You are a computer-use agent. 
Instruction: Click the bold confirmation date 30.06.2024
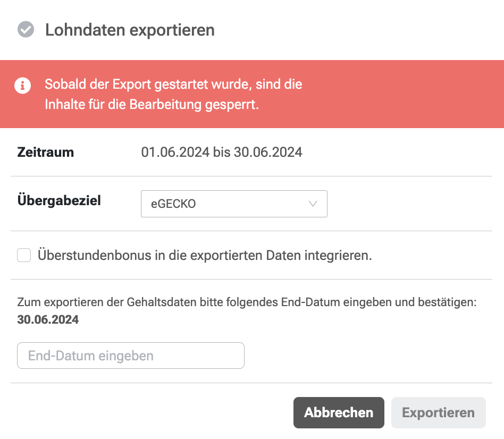(48, 319)
